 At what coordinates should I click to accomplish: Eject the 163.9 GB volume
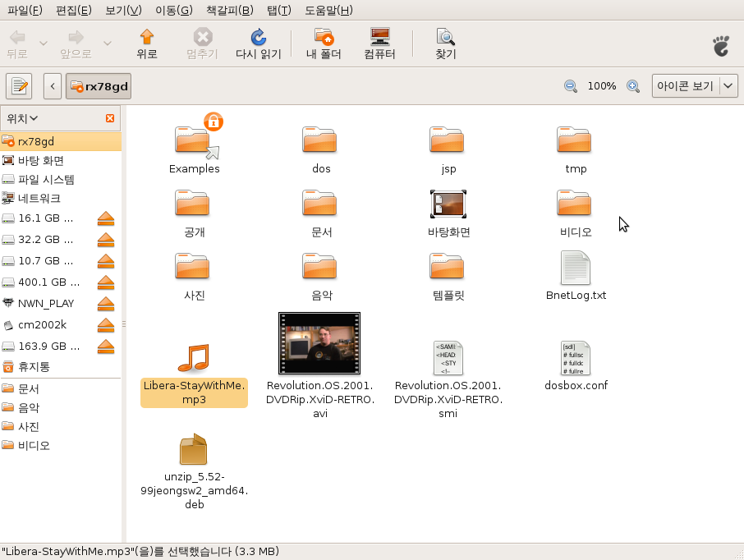click(x=106, y=347)
